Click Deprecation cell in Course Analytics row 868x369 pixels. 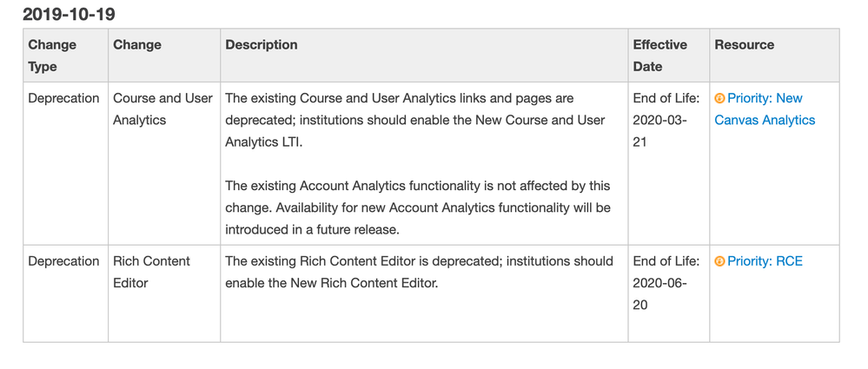63,99
